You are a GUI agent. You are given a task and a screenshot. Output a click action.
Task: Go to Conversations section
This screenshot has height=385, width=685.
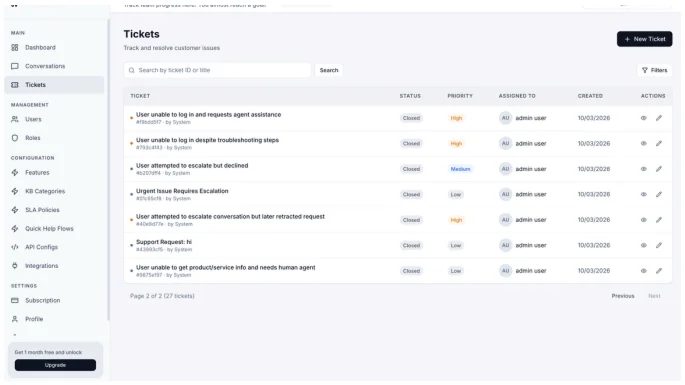pos(54,66)
